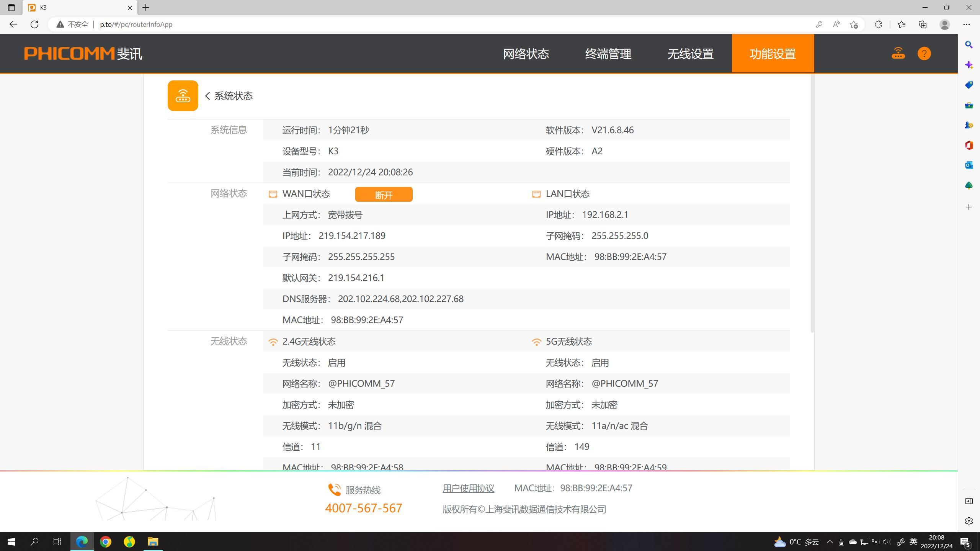This screenshot has width=980, height=551.
Task: Open File Explorer from the taskbar
Action: (x=153, y=541)
